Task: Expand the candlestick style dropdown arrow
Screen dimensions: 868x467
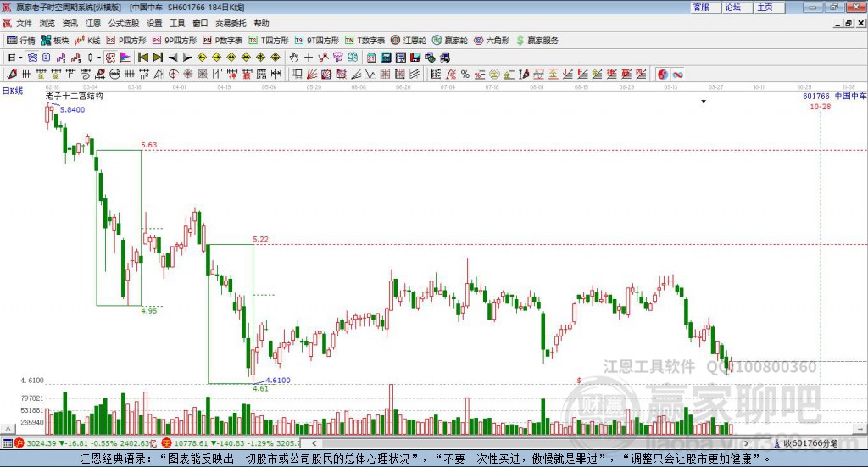Action: tap(99, 58)
